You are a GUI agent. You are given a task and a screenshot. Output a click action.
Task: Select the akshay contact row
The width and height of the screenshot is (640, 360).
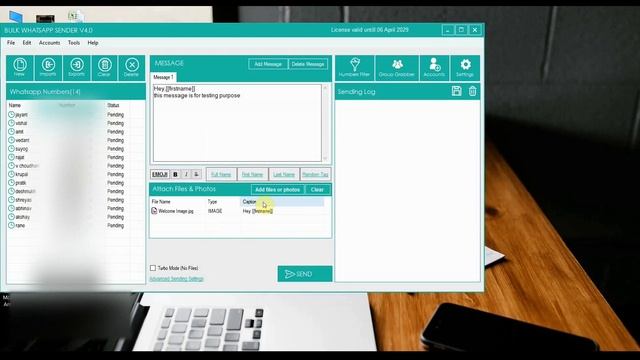76,217
